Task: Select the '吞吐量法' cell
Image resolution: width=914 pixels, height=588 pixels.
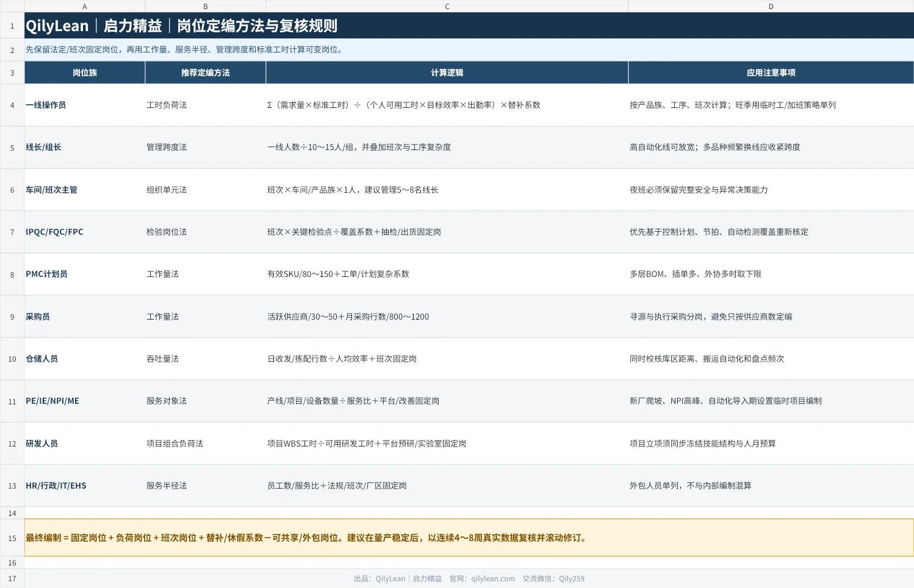Action: click(206, 359)
